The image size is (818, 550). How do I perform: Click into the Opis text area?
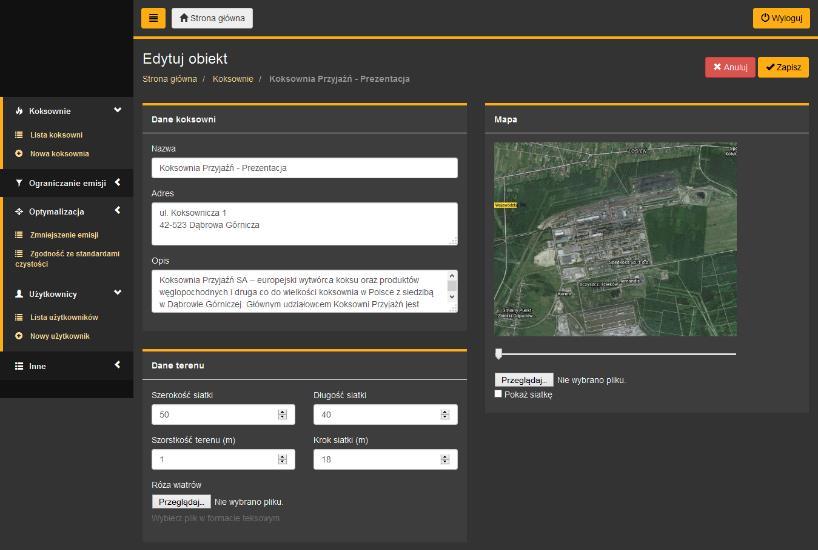tap(305, 291)
